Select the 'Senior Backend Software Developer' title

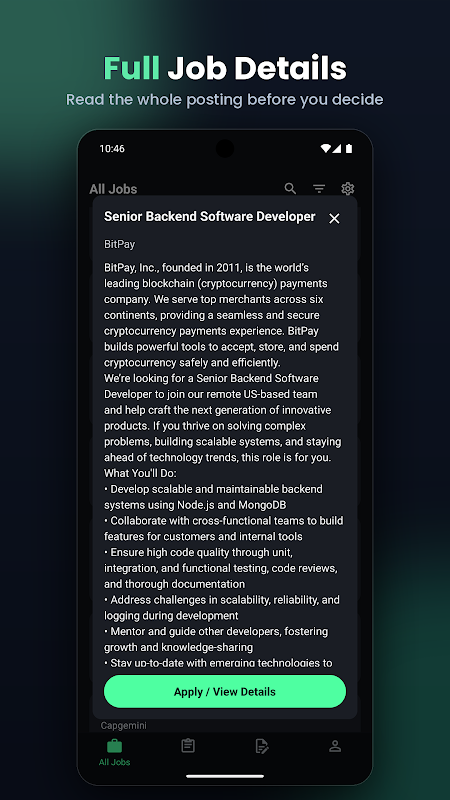pyautogui.click(x=210, y=216)
